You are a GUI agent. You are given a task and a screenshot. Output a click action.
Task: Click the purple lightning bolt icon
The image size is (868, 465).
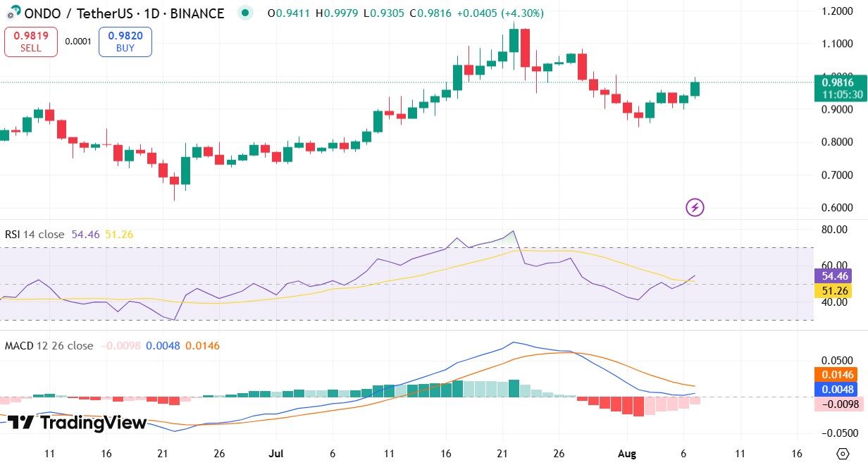(x=695, y=207)
